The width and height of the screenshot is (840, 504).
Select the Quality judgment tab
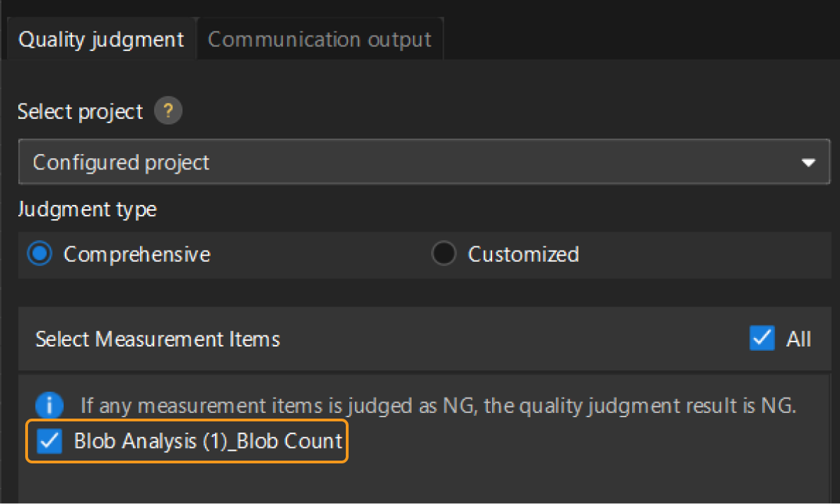tap(101, 39)
